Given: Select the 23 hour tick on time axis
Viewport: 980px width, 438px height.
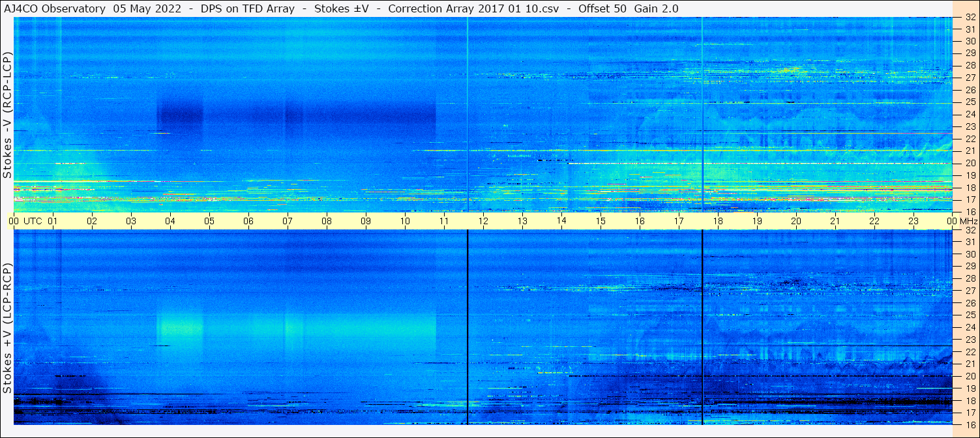Looking at the screenshot, I should pos(913,221).
